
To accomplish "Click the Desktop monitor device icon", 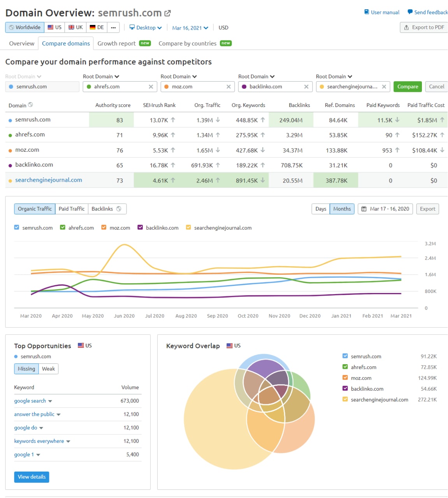I will 132,27.
